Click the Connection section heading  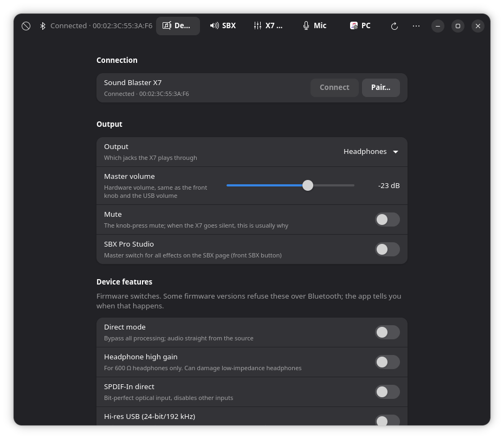[117, 60]
